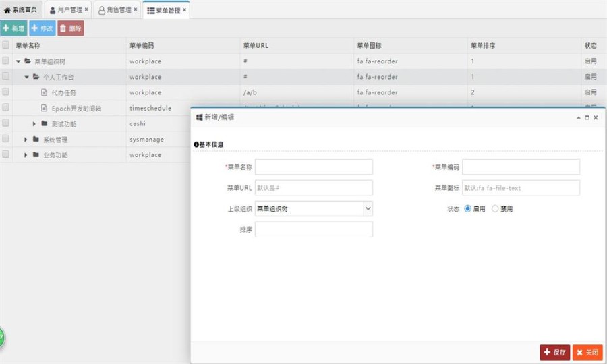Click the file icon beside 代办任务

coord(45,92)
